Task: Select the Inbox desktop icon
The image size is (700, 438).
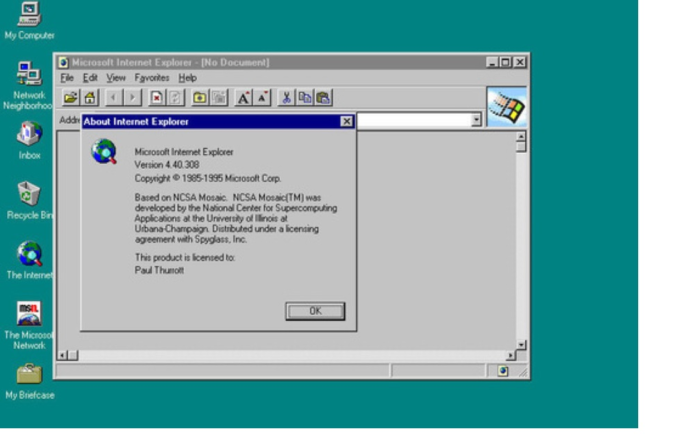Action: (x=29, y=140)
